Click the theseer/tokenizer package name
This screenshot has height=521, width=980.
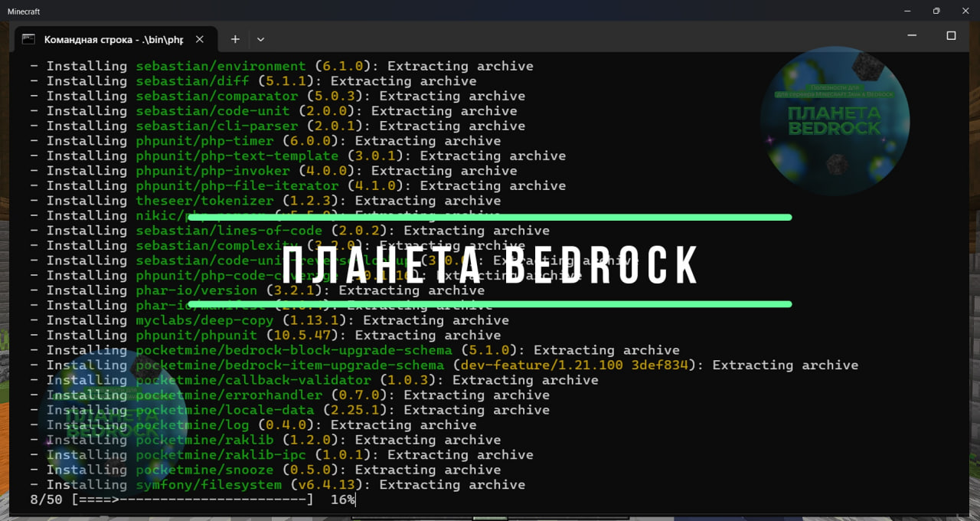tap(204, 201)
